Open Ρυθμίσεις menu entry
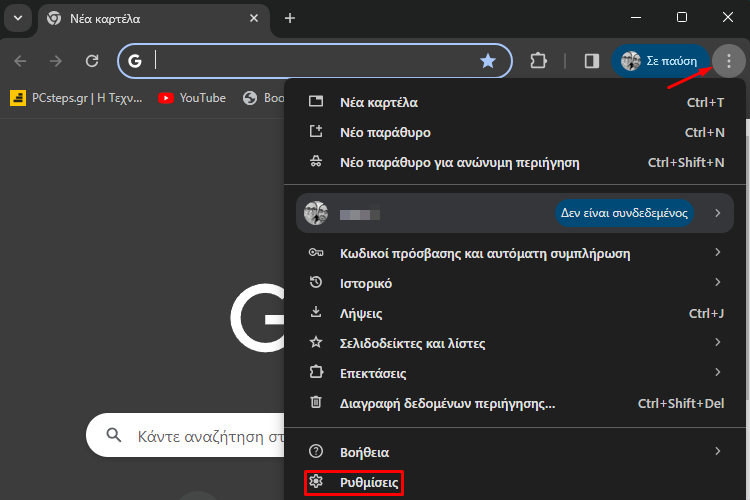The width and height of the screenshot is (750, 500). point(515,482)
